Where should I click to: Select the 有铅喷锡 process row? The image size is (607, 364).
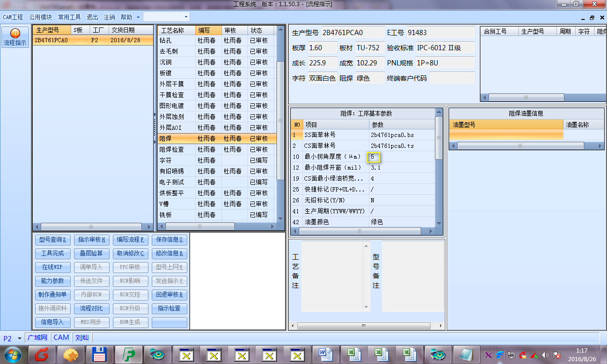[x=217, y=171]
